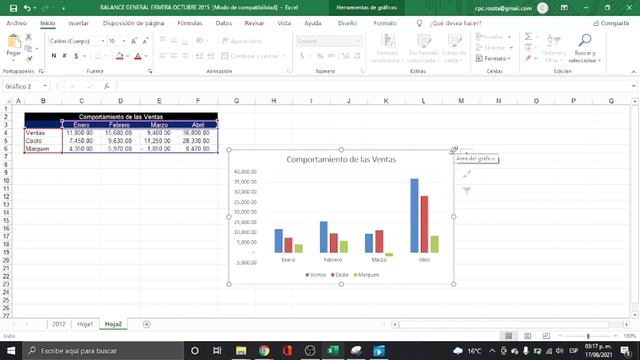Image resolution: width=640 pixels, height=360 pixels.
Task: Open File Explorer from the taskbar
Action: 241,351
